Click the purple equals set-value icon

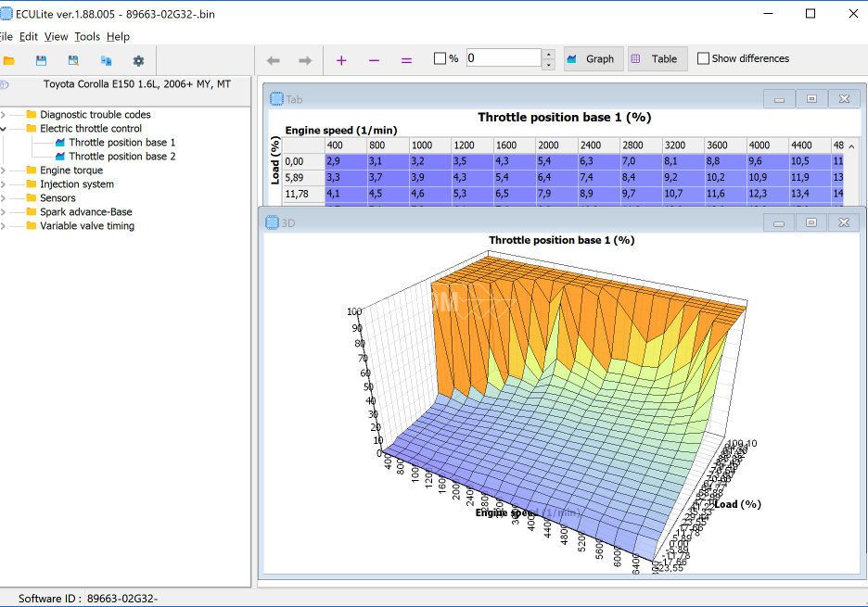point(406,59)
